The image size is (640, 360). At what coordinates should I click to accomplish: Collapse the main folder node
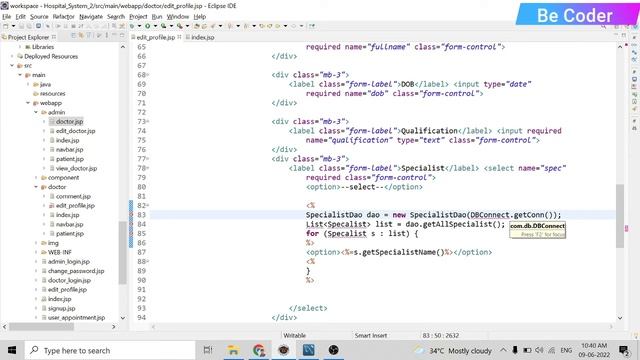[20, 75]
